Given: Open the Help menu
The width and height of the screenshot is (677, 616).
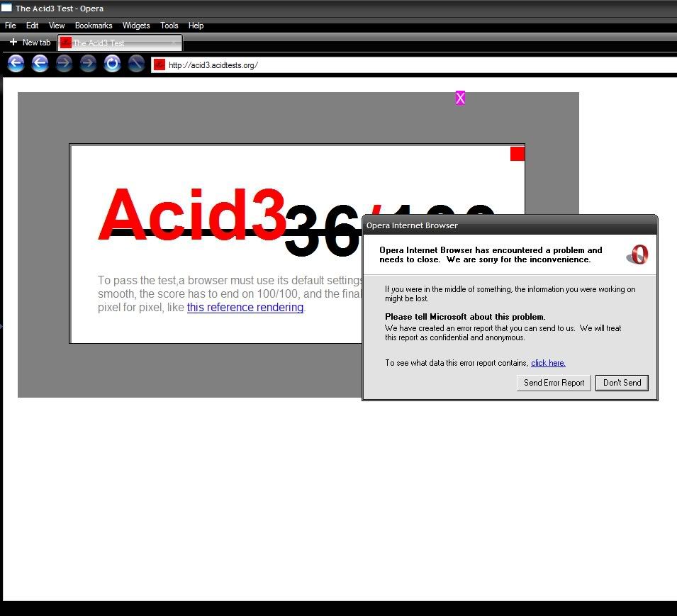Looking at the screenshot, I should point(196,26).
